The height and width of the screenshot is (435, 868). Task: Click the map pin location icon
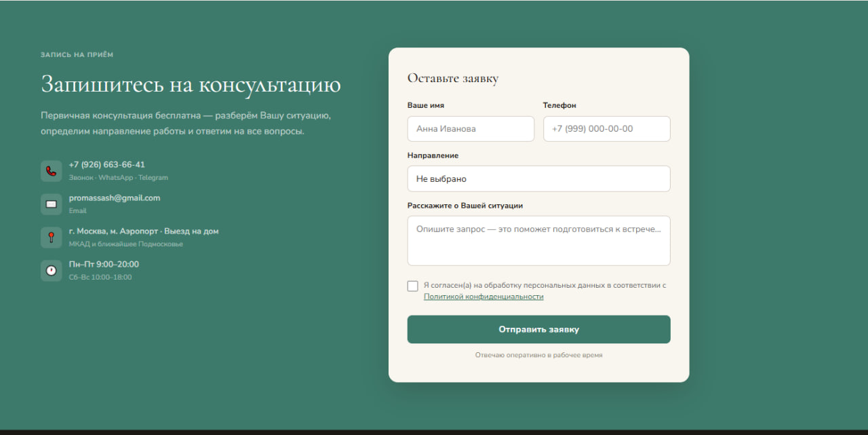click(51, 238)
